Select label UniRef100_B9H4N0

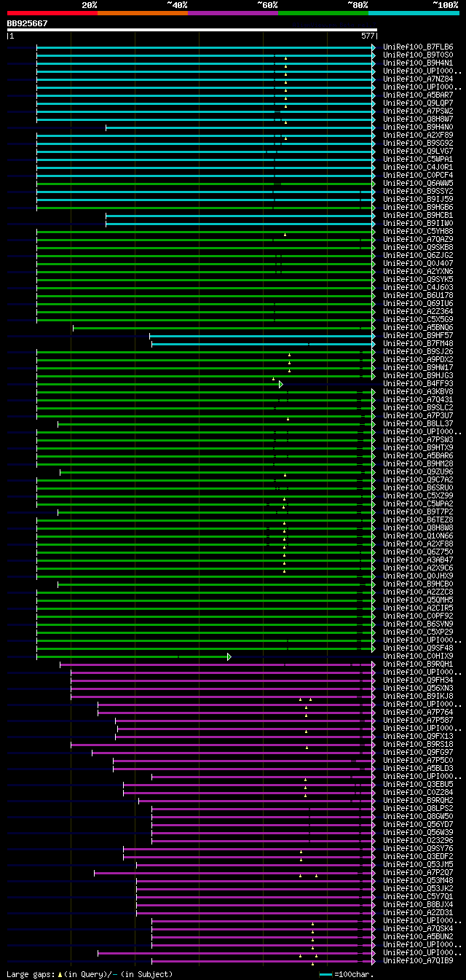tap(418, 127)
